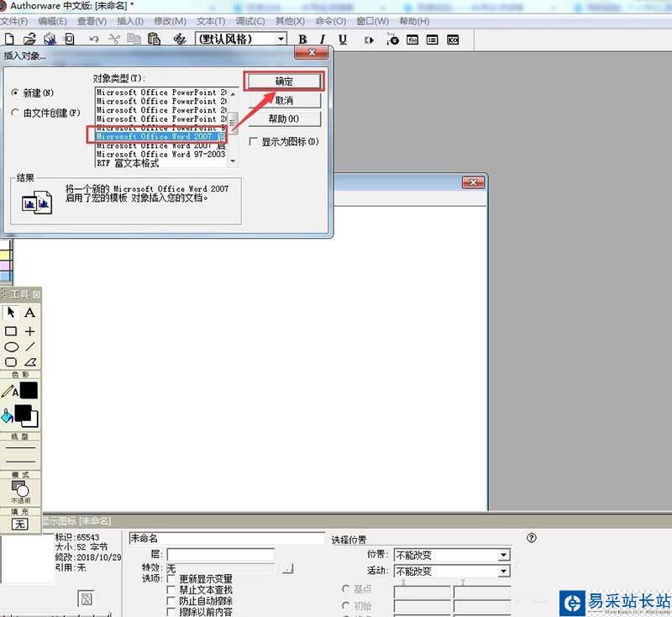Select the polygon drawing tool
Viewport: 672px width, 617px height.
point(30,362)
